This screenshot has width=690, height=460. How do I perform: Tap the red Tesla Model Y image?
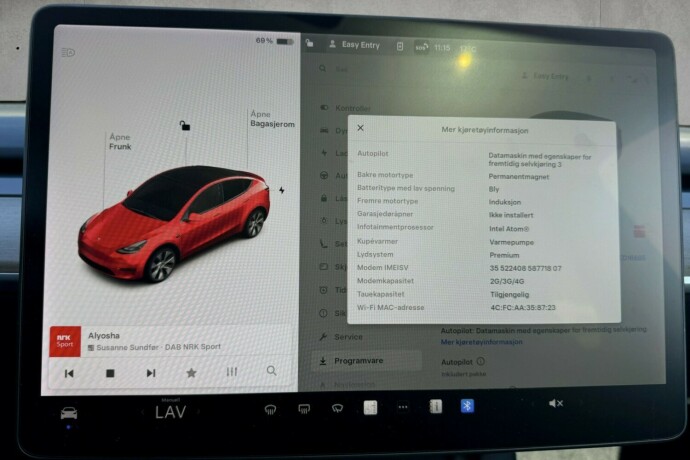coord(174,224)
